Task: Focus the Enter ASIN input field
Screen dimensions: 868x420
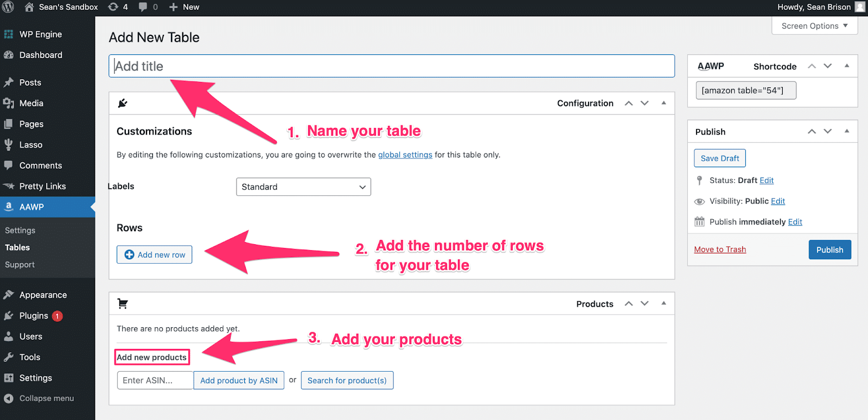Action: pos(155,380)
